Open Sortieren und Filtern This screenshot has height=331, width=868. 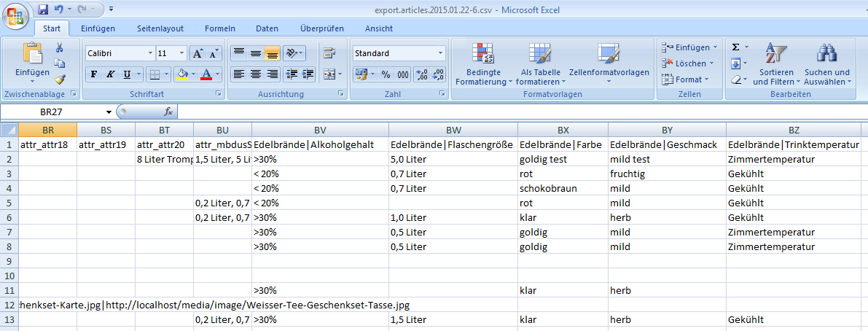click(773, 64)
